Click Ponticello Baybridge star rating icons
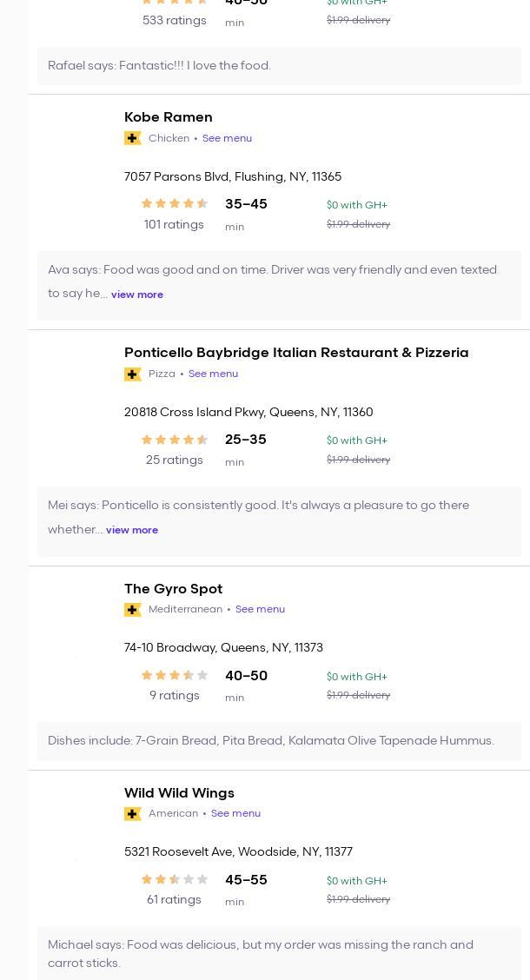 (174, 440)
